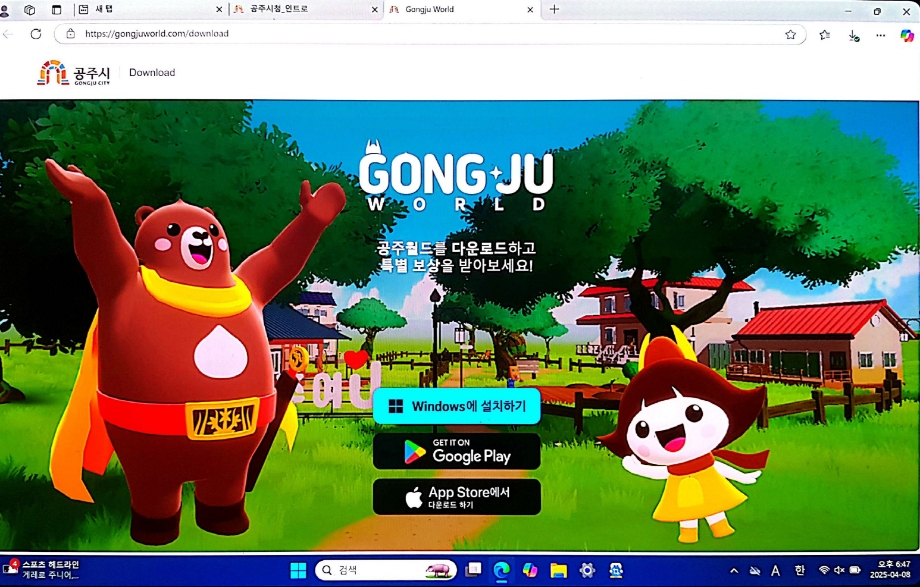The height and width of the screenshot is (587, 920).
Task: Launch the Copilot app in the taskbar
Action: 530,570
